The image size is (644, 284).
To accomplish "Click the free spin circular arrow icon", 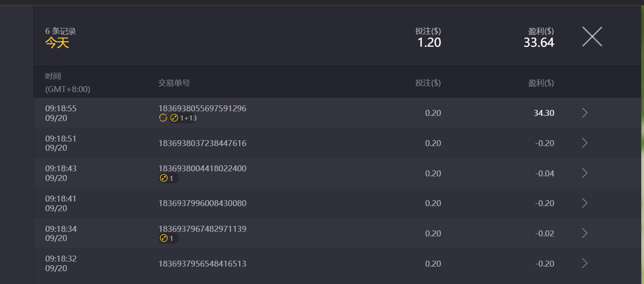I will coord(163,118).
